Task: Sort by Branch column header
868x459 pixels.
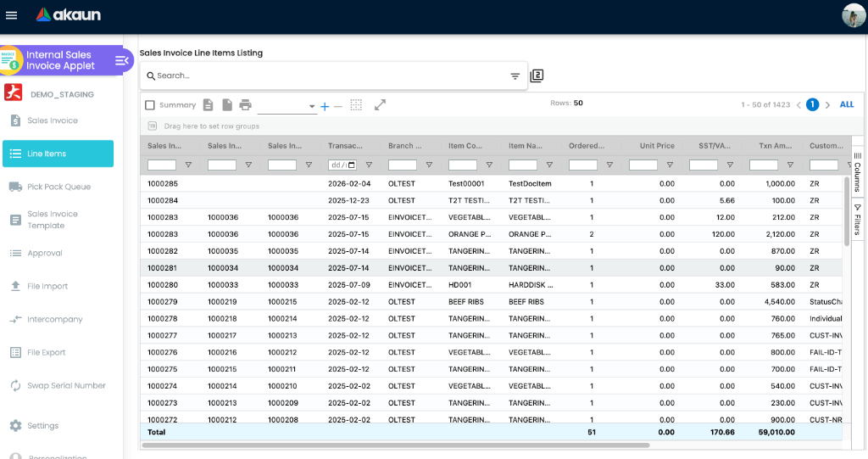Action: 404,146
